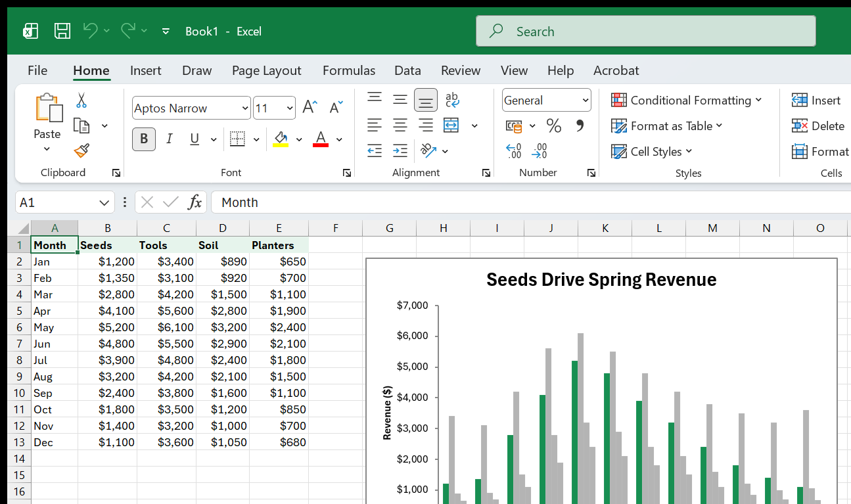This screenshot has height=504, width=851.
Task: Increase font size with larger A icon
Action: coord(310,108)
